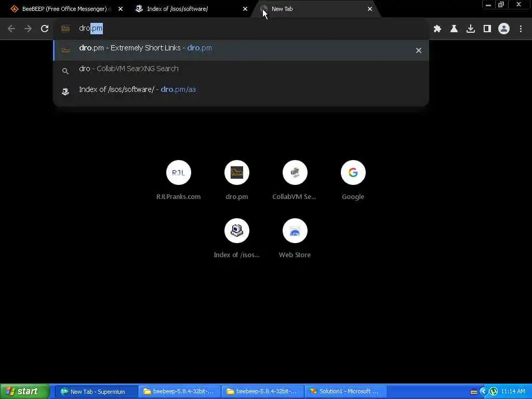Go back using the back arrow
Screen dimensions: 532x399
tap(11, 29)
